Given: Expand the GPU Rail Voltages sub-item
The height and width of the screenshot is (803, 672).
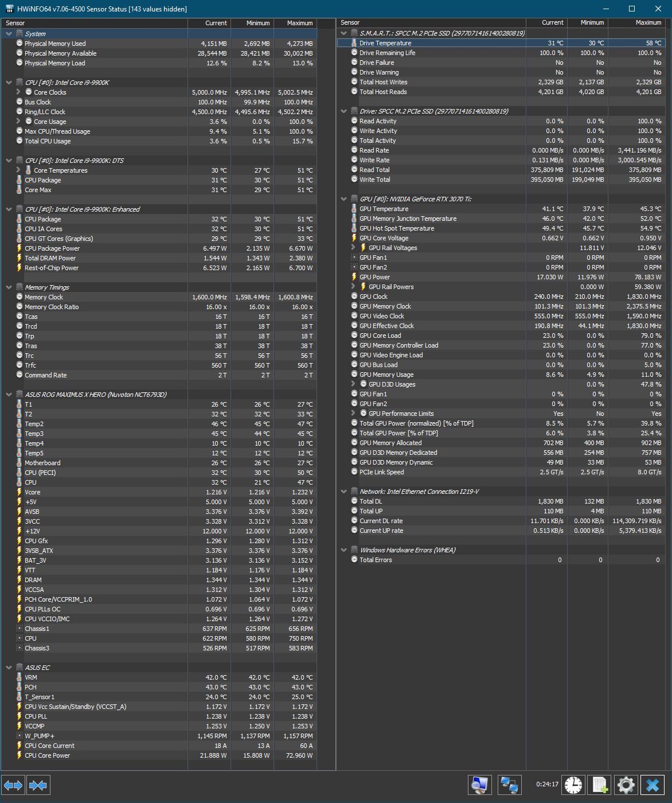Looking at the screenshot, I should (354, 247).
